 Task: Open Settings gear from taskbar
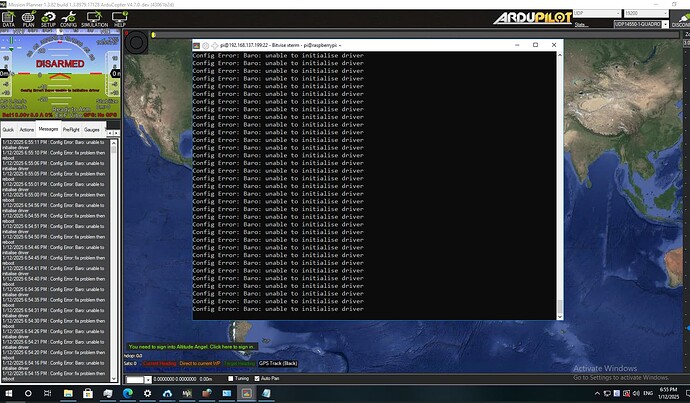tap(147, 393)
